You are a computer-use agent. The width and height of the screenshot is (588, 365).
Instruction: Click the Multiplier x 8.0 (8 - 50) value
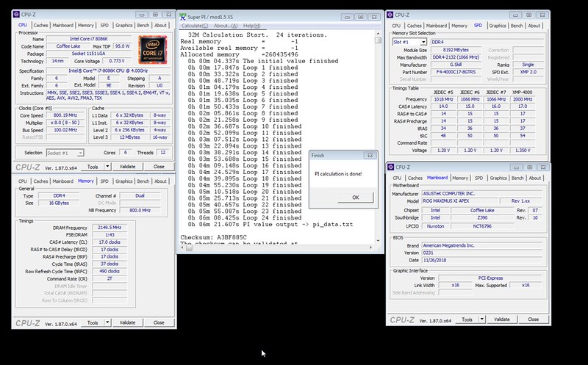pyautogui.click(x=65, y=123)
